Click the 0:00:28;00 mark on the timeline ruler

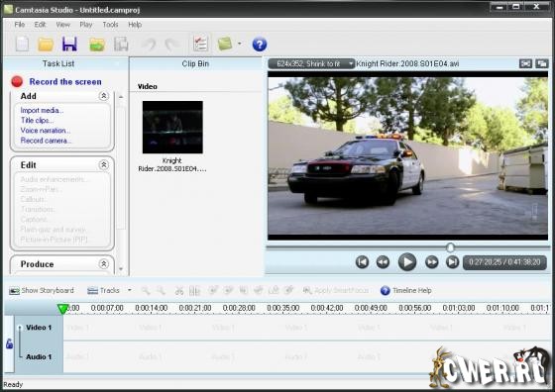tap(239, 308)
